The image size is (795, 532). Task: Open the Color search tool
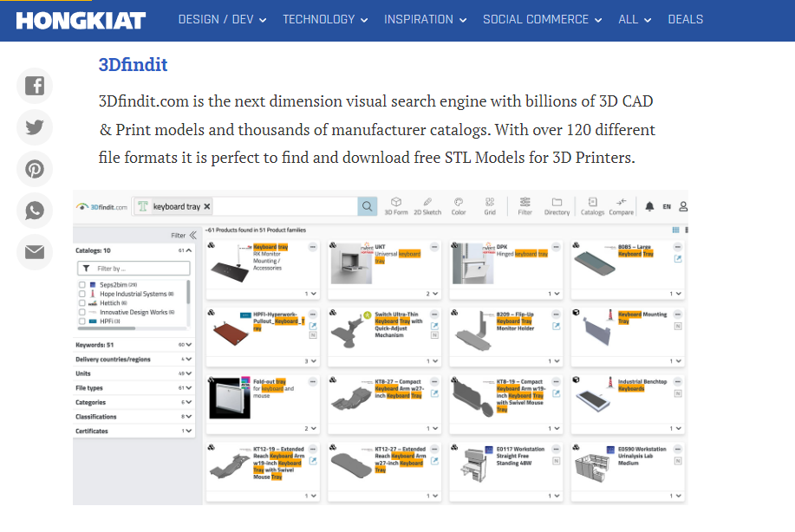tap(459, 206)
